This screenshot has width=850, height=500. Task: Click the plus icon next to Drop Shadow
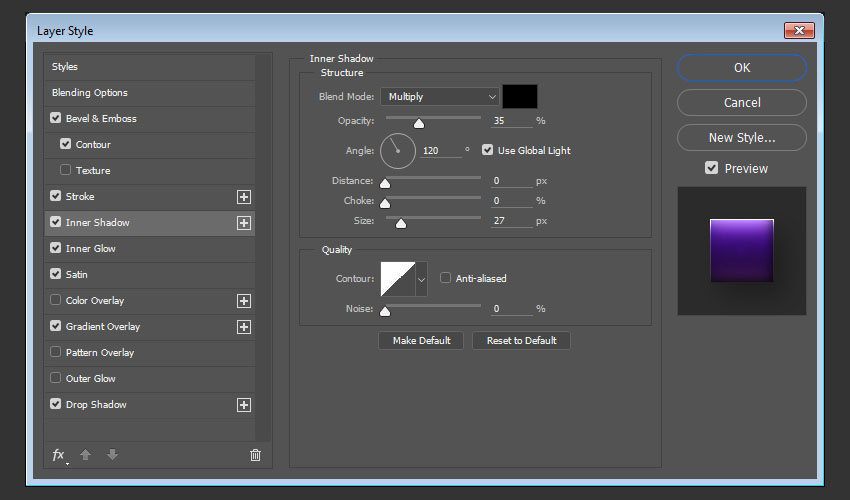(x=243, y=405)
